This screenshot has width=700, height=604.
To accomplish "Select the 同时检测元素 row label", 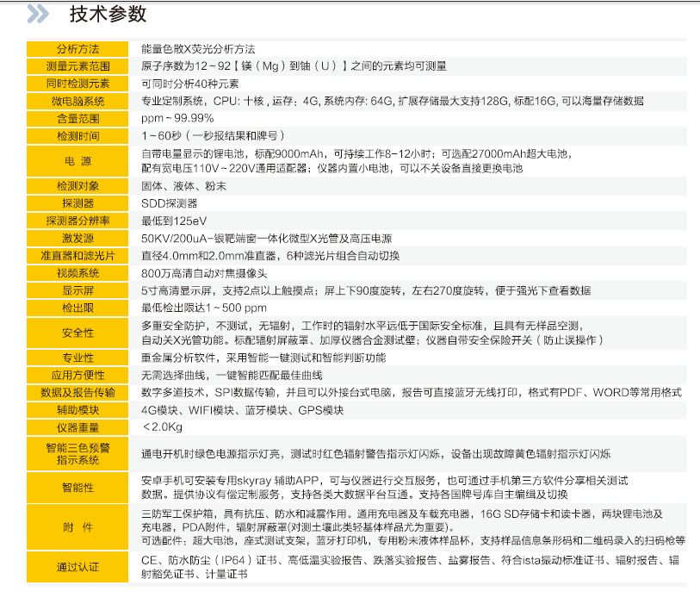I will pyautogui.click(x=78, y=84).
